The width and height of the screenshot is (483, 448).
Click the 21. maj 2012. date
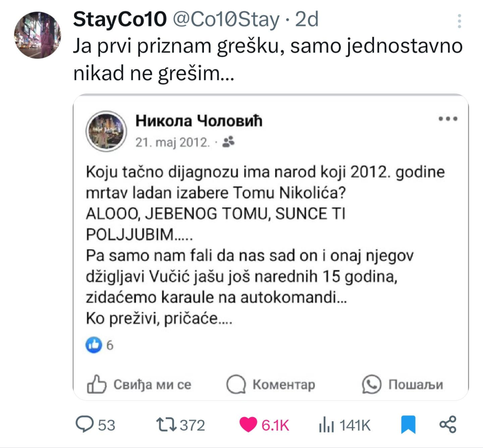(172, 142)
